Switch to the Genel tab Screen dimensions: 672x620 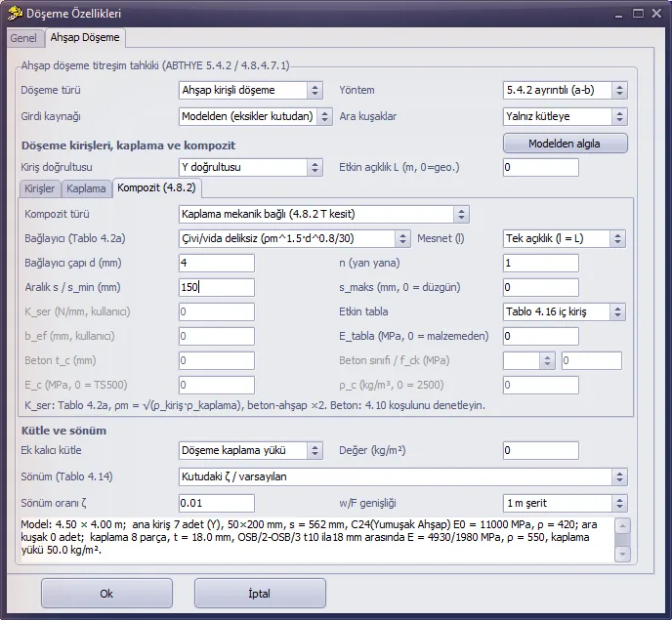[x=23, y=38]
